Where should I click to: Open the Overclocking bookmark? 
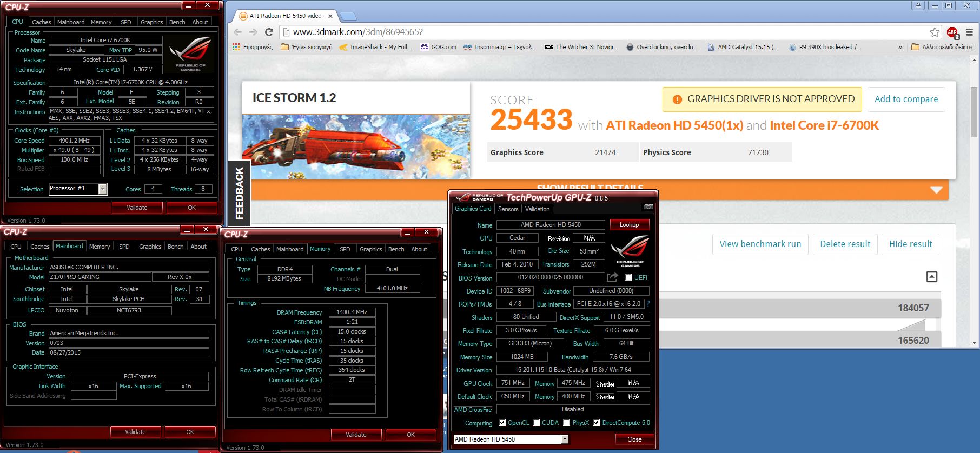(662, 47)
